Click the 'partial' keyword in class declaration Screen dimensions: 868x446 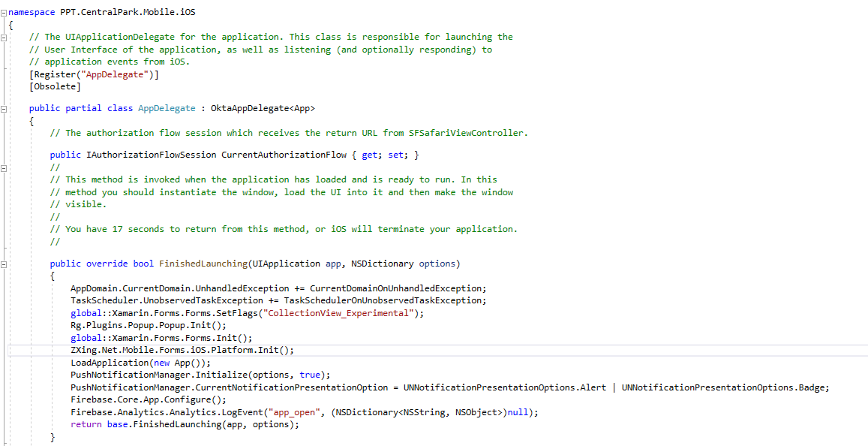[x=83, y=108]
